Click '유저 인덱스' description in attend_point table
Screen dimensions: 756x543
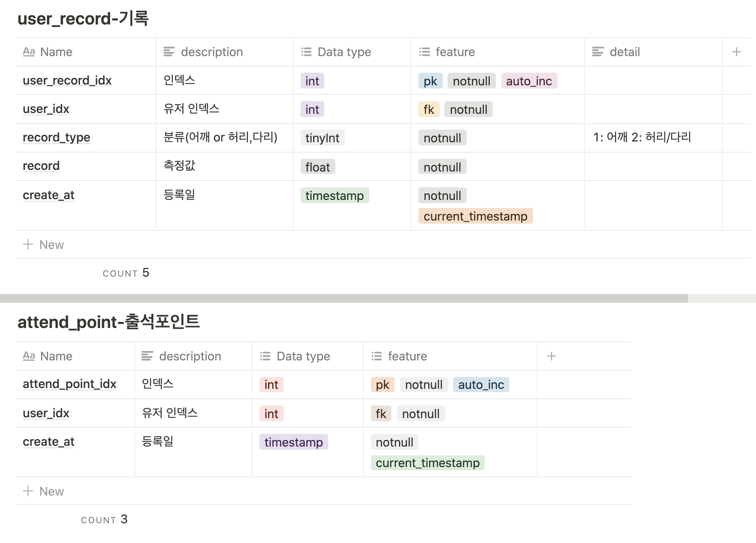(x=170, y=413)
